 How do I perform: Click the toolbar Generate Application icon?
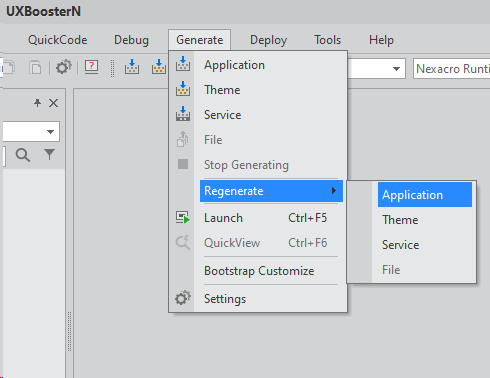point(132,67)
